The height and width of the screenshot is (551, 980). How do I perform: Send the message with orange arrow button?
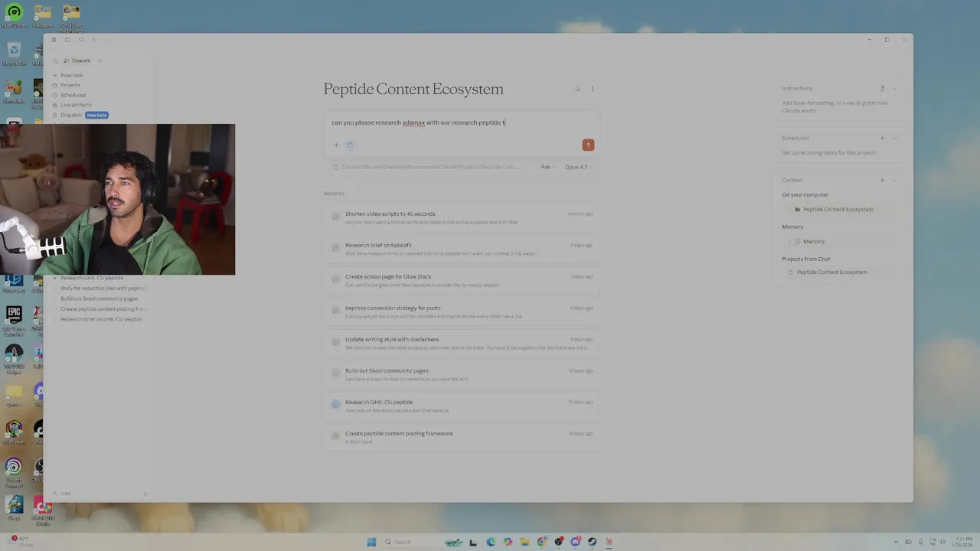click(x=588, y=145)
